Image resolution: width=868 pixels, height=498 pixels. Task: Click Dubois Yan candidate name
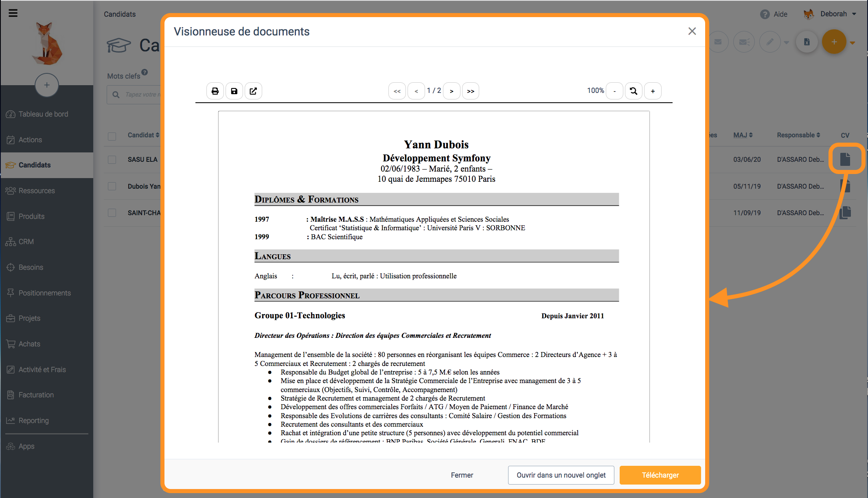[144, 186]
